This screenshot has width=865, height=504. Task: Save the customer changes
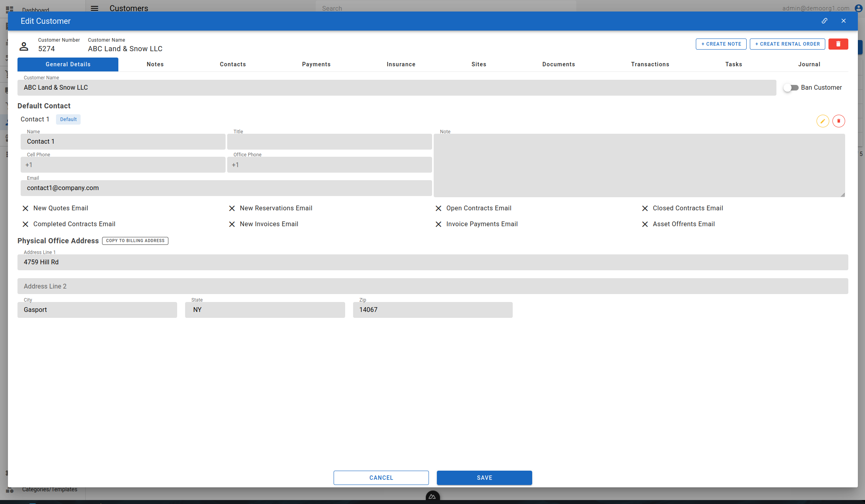[x=485, y=478]
